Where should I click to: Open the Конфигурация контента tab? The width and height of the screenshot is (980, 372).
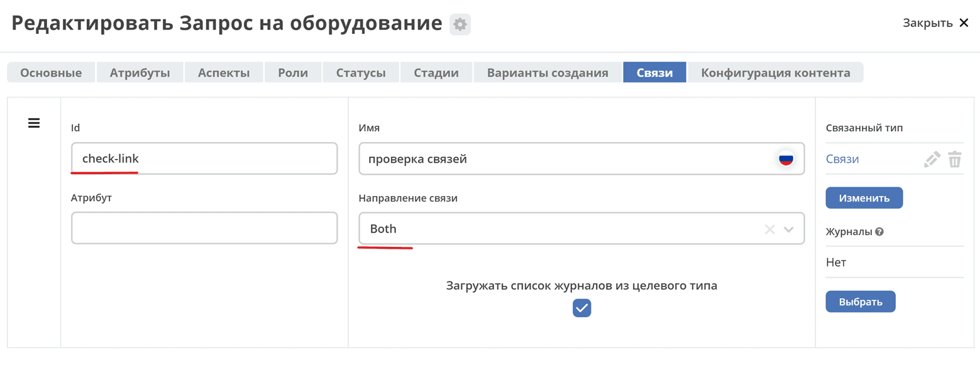[x=776, y=72]
